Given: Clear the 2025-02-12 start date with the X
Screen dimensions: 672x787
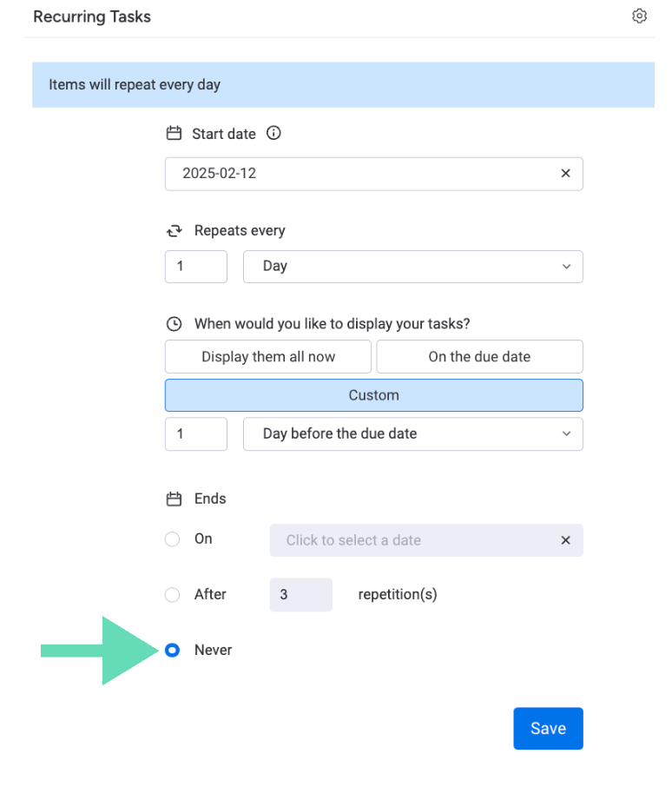Looking at the screenshot, I should (x=565, y=173).
